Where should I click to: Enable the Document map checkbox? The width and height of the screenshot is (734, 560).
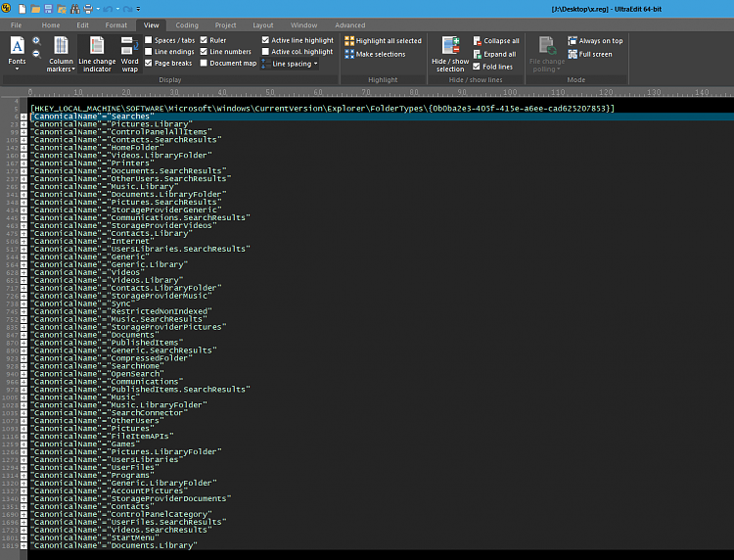point(204,63)
